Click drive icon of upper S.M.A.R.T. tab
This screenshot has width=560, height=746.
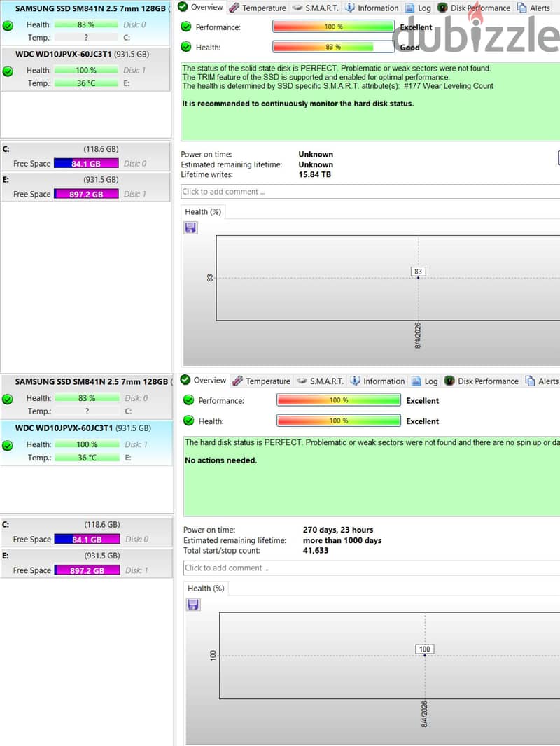(297, 8)
